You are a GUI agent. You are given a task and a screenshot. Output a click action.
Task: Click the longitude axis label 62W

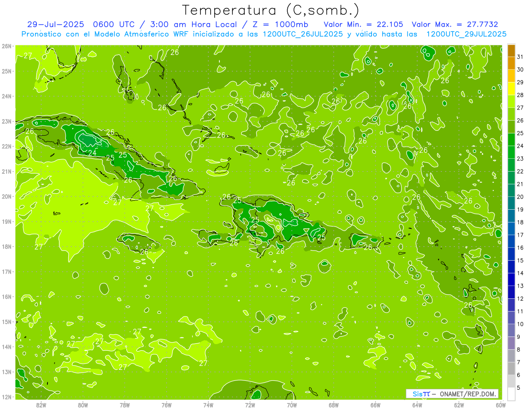pos(459,405)
